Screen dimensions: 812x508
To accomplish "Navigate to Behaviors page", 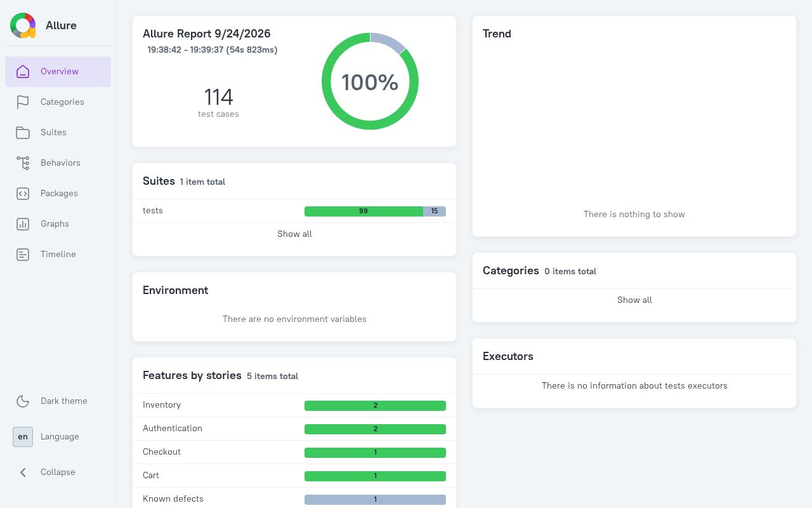I will point(58,163).
